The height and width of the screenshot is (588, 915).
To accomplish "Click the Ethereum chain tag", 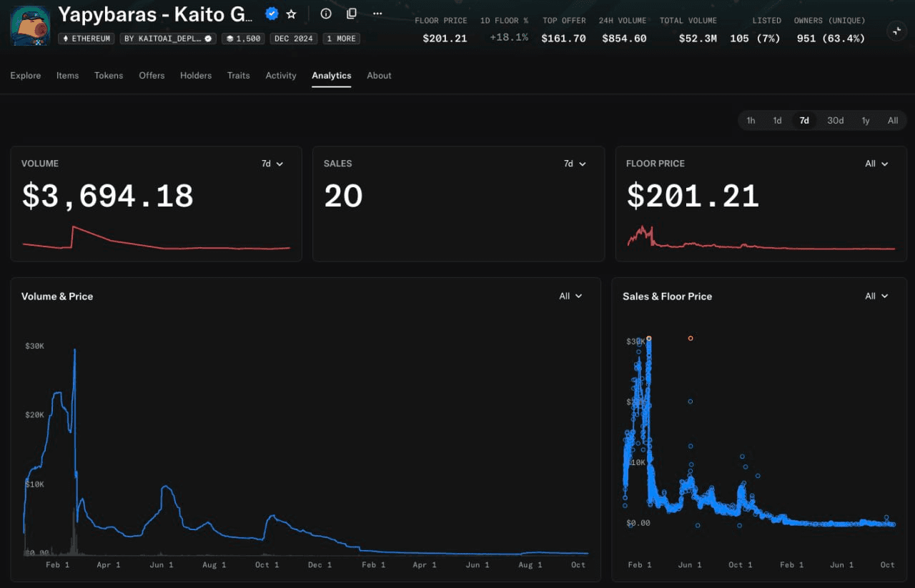I will pos(86,39).
